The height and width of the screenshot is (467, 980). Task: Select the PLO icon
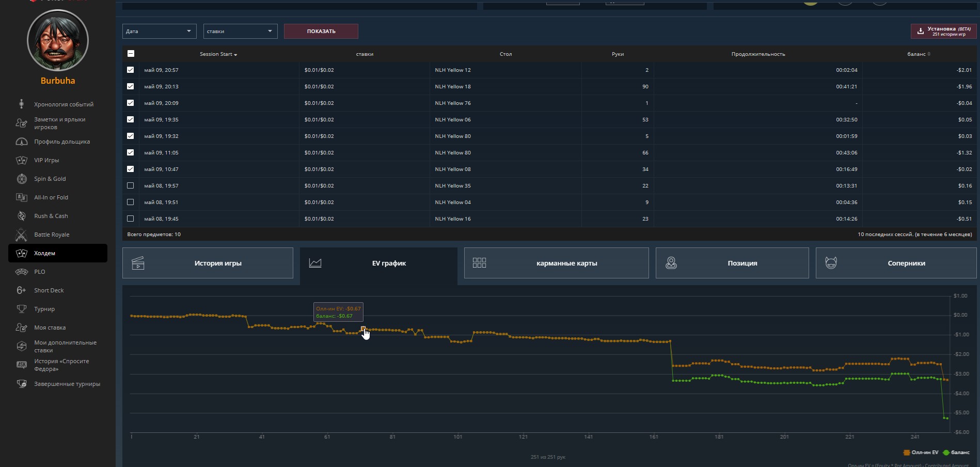pos(21,272)
